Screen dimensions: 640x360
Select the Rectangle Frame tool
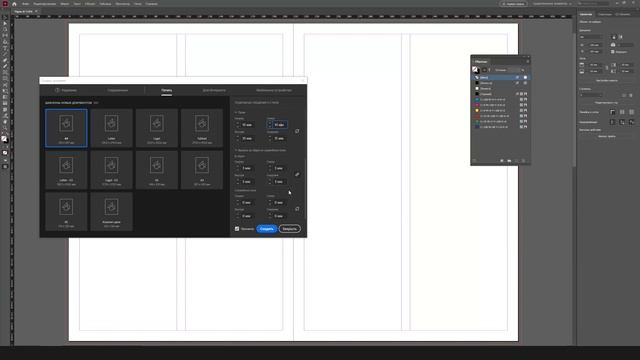5,73
